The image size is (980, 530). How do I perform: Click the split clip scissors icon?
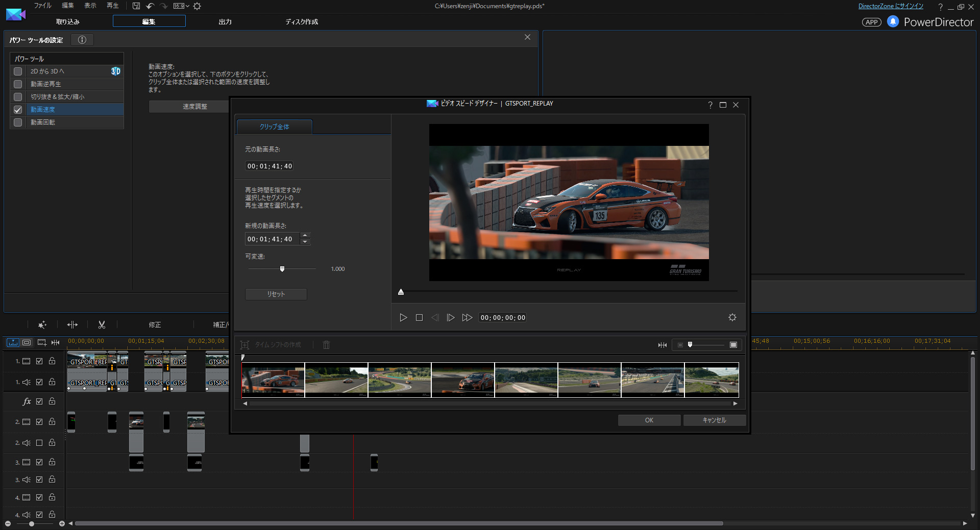tap(102, 324)
